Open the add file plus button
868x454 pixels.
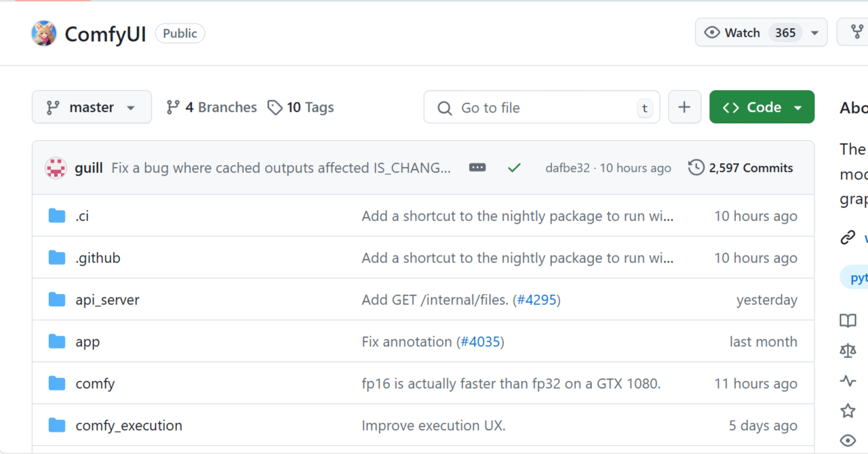[x=684, y=107]
